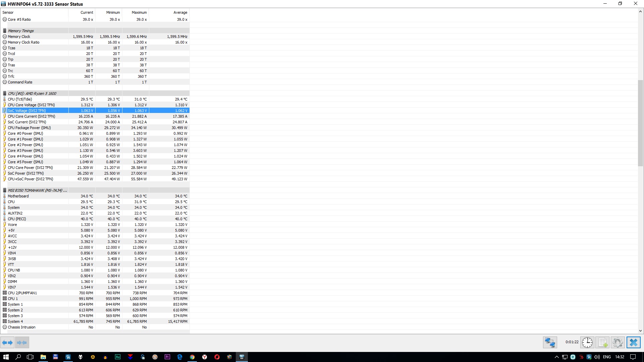Open the network remote monitoring icon
This screenshot has height=362, width=644.
(x=550, y=343)
